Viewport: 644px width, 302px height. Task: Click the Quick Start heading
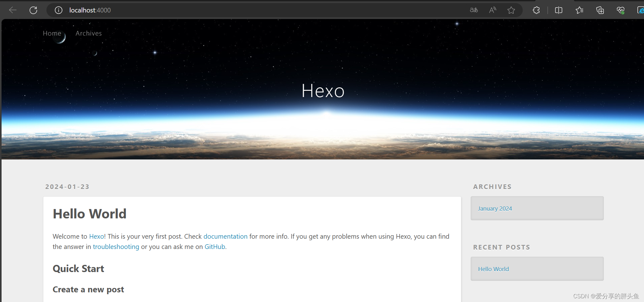point(78,269)
